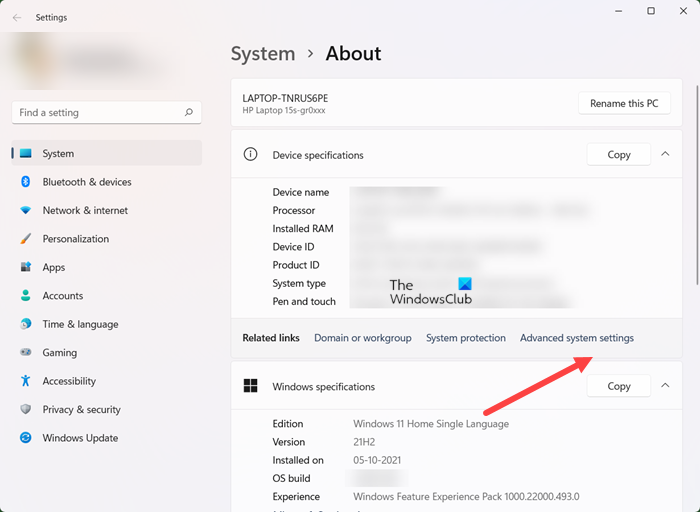The width and height of the screenshot is (700, 512).
Task: Open Accessibility settings
Action: click(x=69, y=381)
